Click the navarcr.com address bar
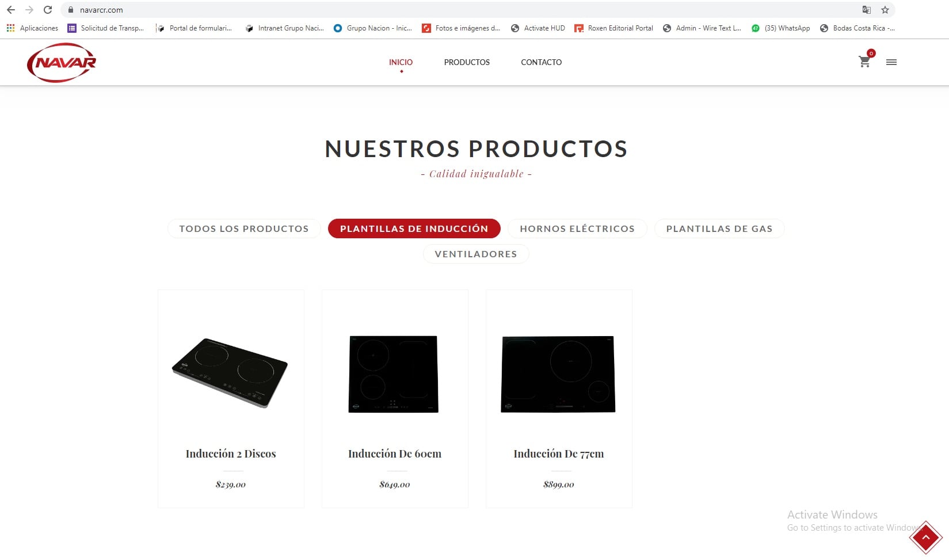This screenshot has height=560, width=949. coord(460,10)
